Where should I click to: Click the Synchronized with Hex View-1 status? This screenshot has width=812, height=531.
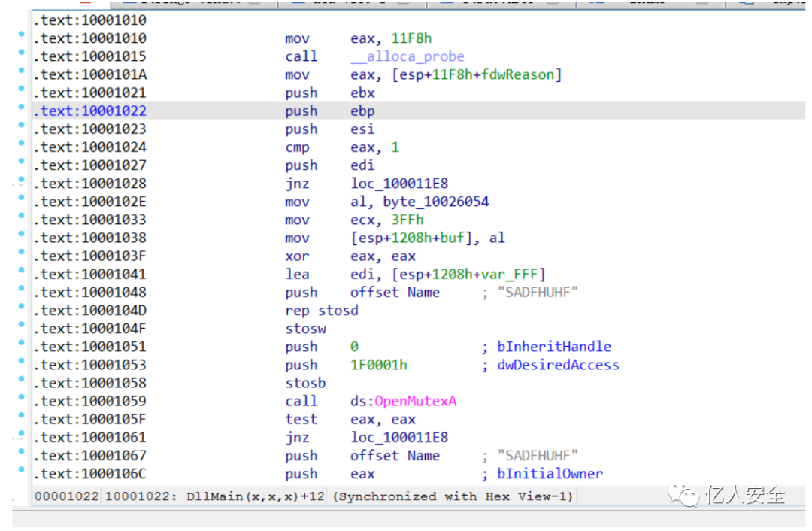453,497
